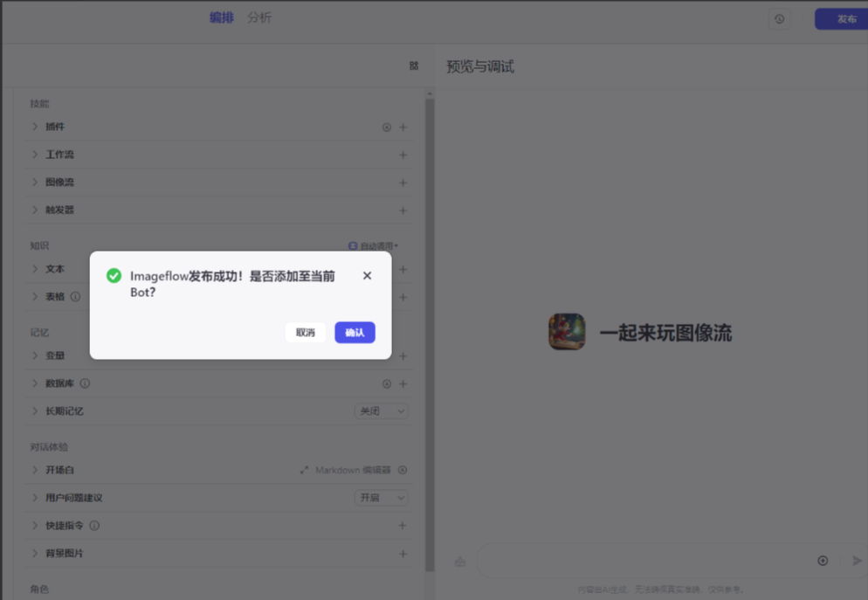The height and width of the screenshot is (600, 868).
Task: Expand the 长期记忆 状态 dropdown showing 关闭
Action: (x=381, y=410)
